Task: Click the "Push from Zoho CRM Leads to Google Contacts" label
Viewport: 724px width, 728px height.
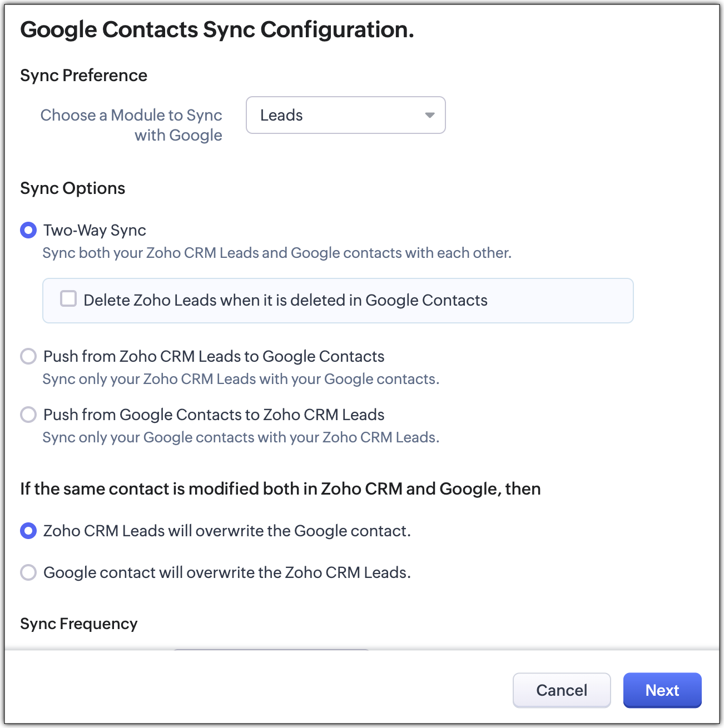Action: [214, 356]
